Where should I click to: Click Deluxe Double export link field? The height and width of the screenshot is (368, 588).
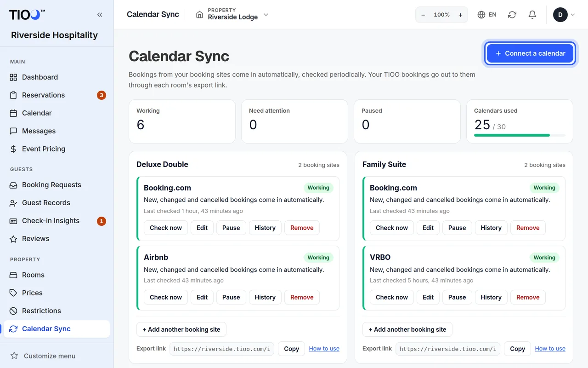[222, 349]
